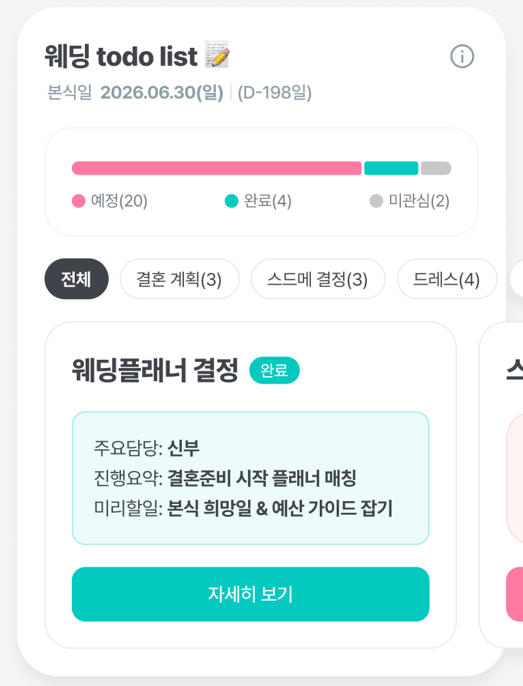Screen dimensions: 523x686
Task: Click the pink 예정 legend dot
Action: pyautogui.click(x=78, y=201)
